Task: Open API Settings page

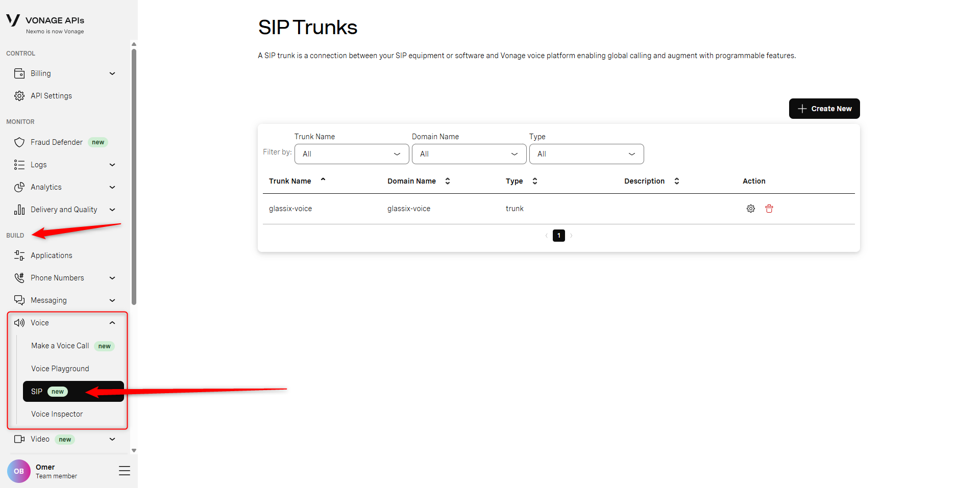Action: tap(51, 96)
